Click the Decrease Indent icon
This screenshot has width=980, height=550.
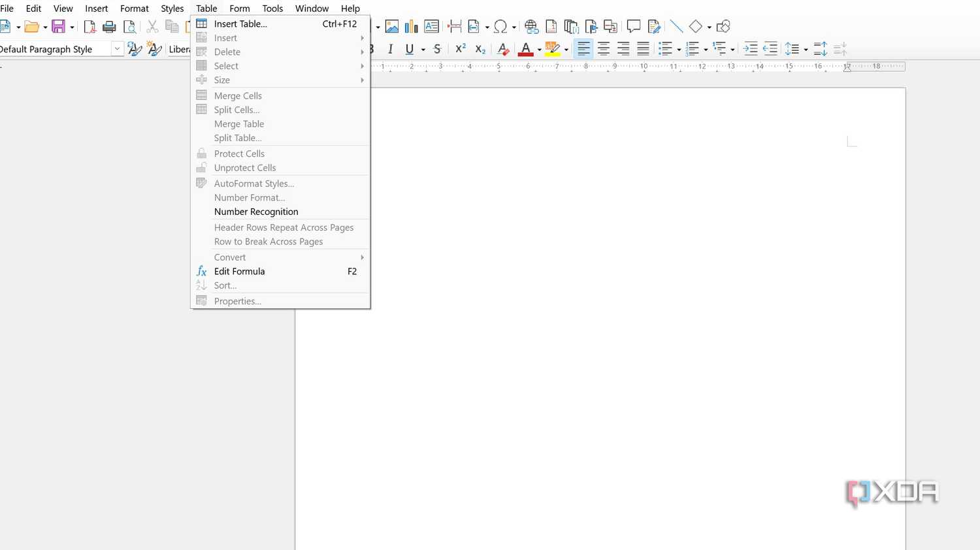click(770, 49)
